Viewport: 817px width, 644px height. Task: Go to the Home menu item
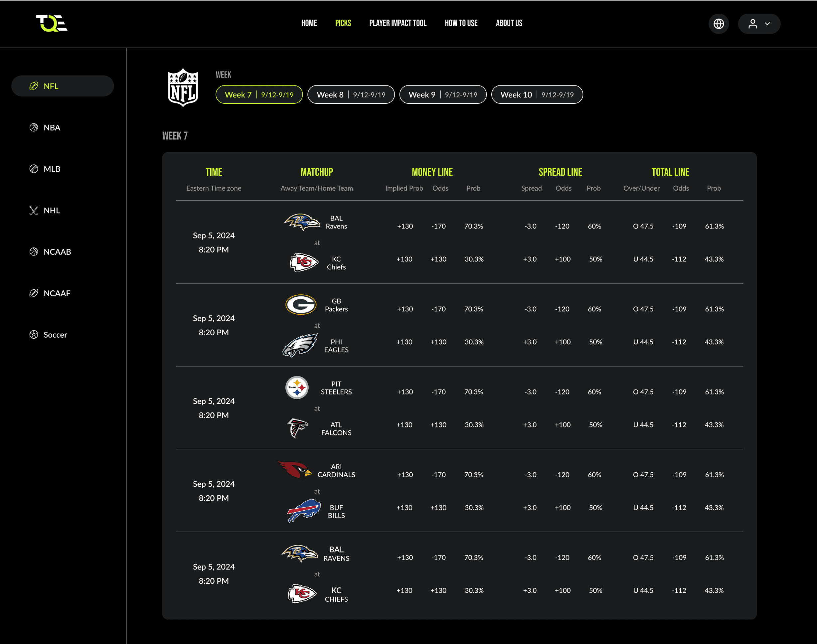pyautogui.click(x=309, y=23)
